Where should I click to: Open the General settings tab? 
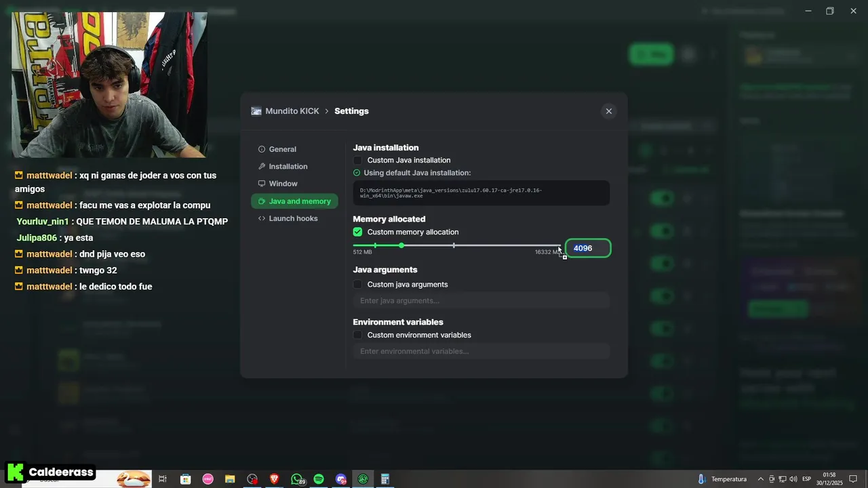coord(277,149)
